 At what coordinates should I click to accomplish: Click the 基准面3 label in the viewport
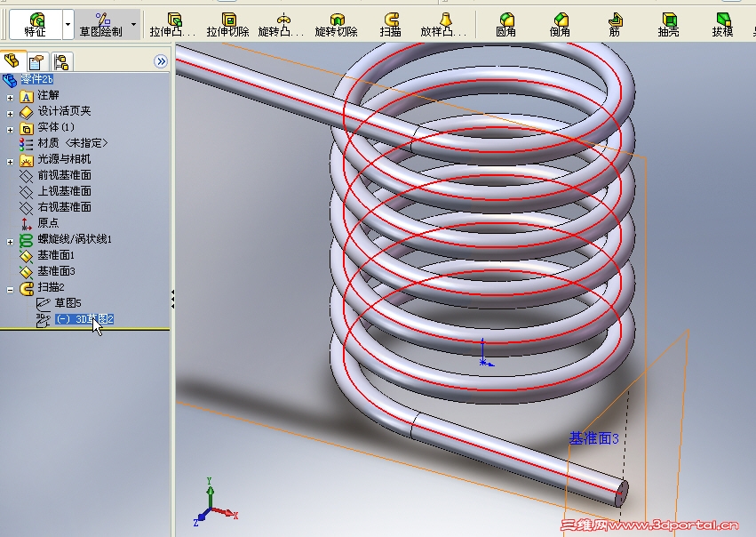pyautogui.click(x=593, y=438)
